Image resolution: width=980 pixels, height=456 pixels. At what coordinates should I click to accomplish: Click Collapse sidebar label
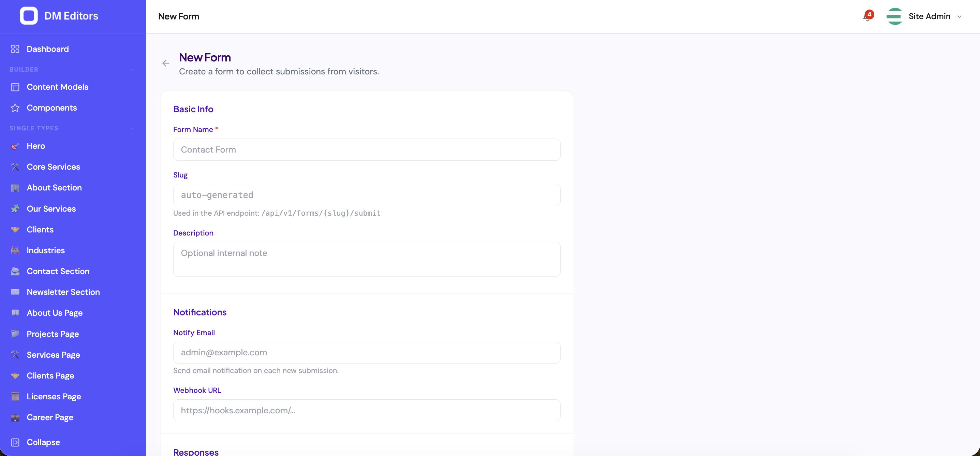click(x=43, y=442)
